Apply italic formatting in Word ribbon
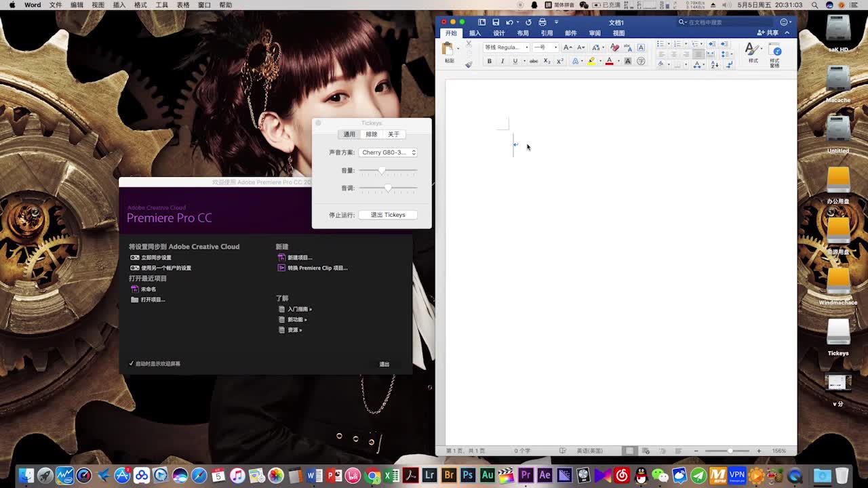Screen dimensions: 868x488 coord(502,61)
